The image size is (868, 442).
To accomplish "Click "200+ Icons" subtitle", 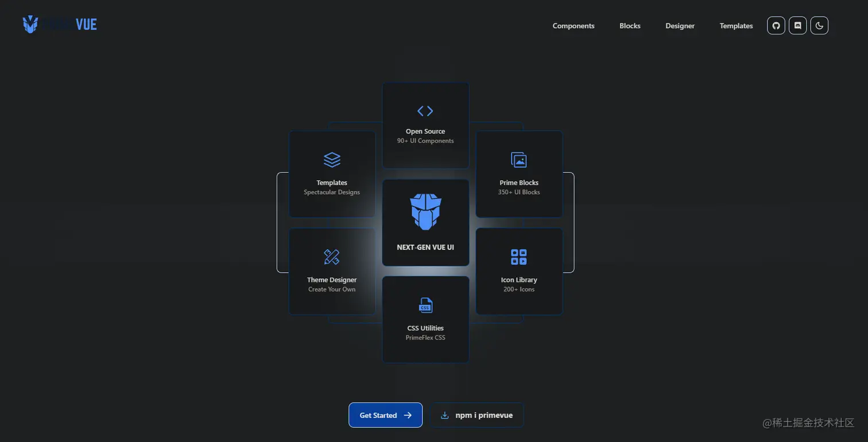I will [519, 289].
